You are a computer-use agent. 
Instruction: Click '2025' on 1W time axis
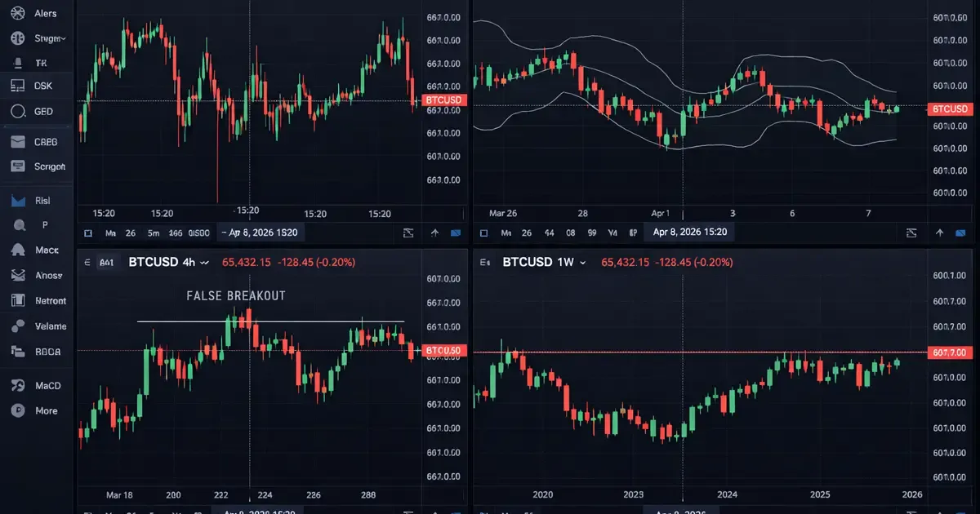[821, 494]
